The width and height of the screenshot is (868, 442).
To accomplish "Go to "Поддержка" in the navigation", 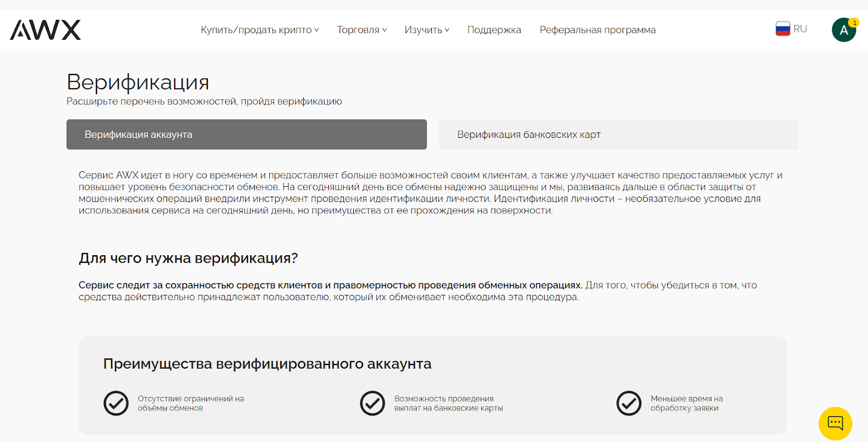I will (x=494, y=30).
